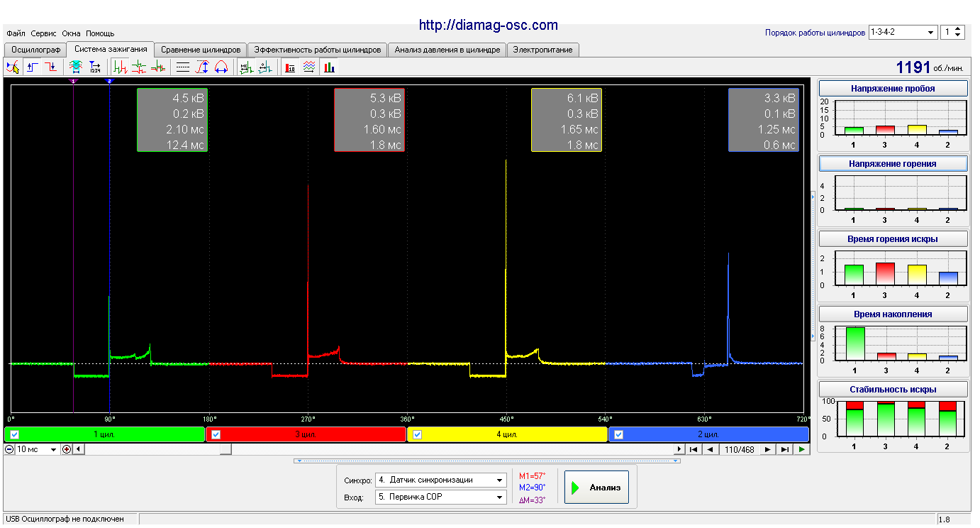The image size is (980, 528).
Task: Click Время накопления button
Action: (893, 314)
